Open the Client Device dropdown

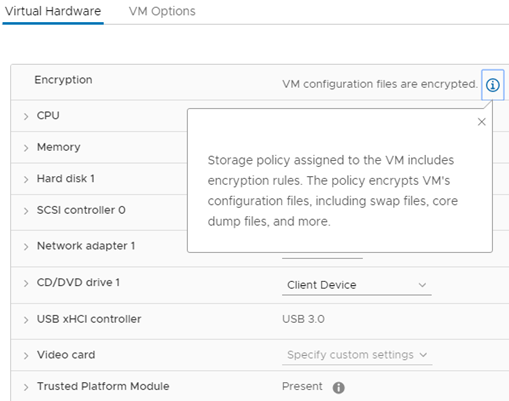click(x=357, y=285)
